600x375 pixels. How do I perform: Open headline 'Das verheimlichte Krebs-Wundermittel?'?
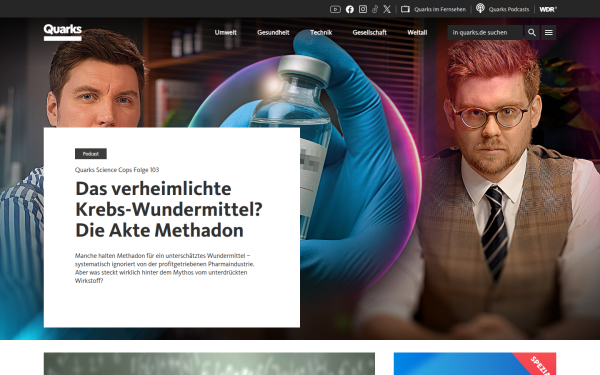click(x=169, y=199)
